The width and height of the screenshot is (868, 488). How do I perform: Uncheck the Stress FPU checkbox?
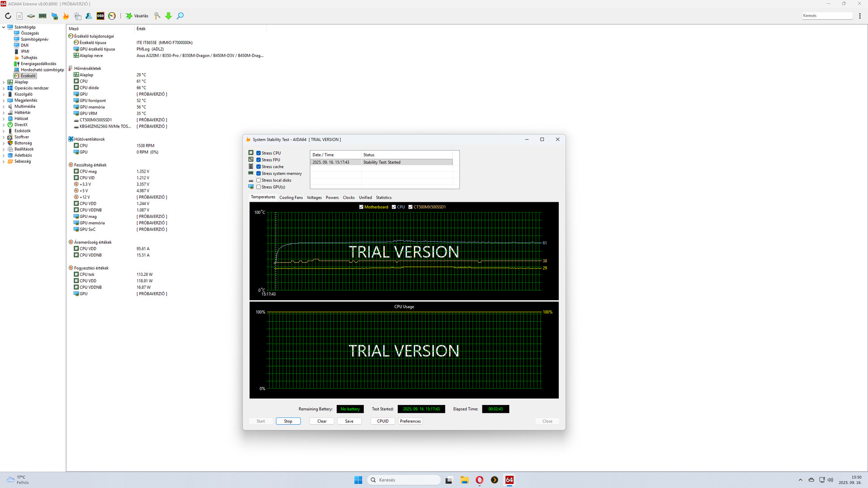(258, 160)
